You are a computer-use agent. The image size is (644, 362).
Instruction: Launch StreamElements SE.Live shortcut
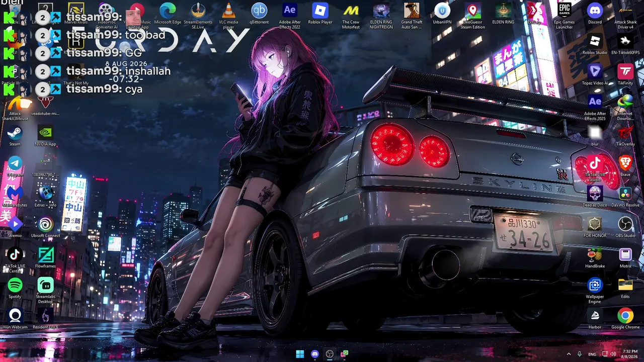click(198, 16)
